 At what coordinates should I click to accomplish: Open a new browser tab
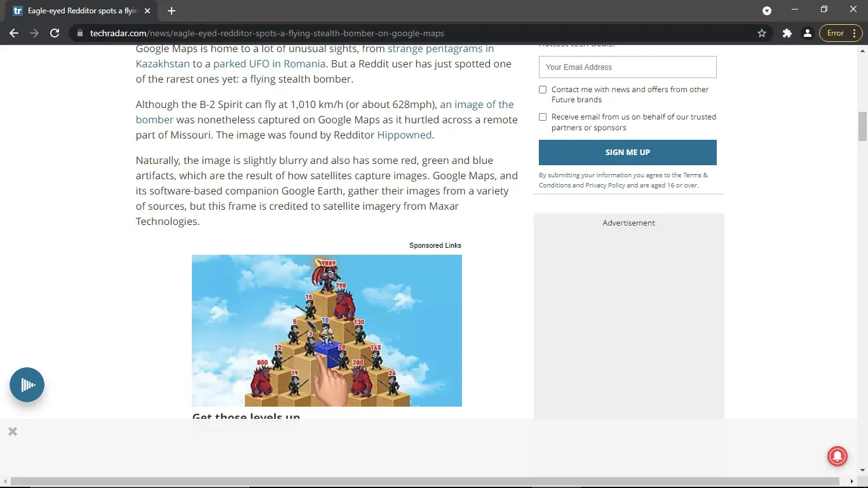pyautogui.click(x=171, y=10)
